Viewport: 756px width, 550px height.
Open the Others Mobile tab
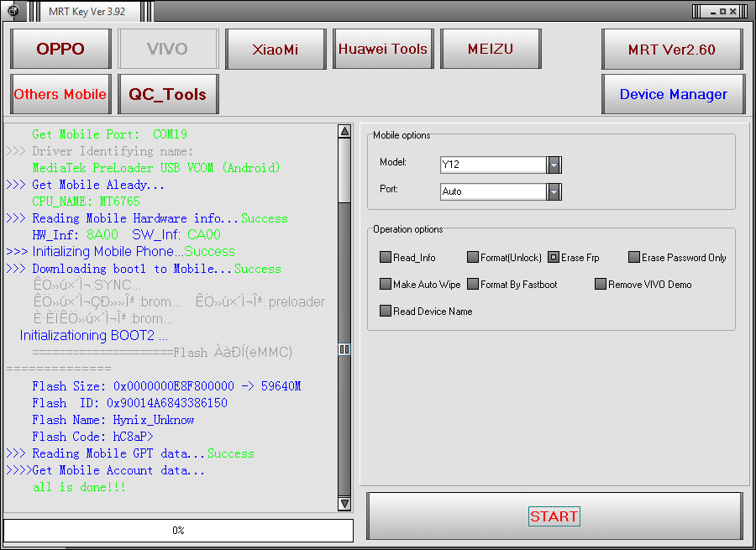(x=60, y=94)
